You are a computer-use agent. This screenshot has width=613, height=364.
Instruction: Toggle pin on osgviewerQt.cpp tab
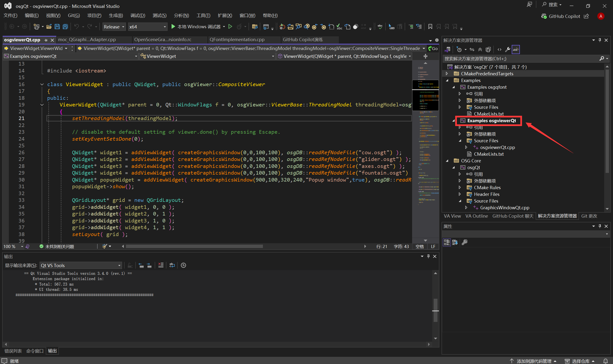46,40
